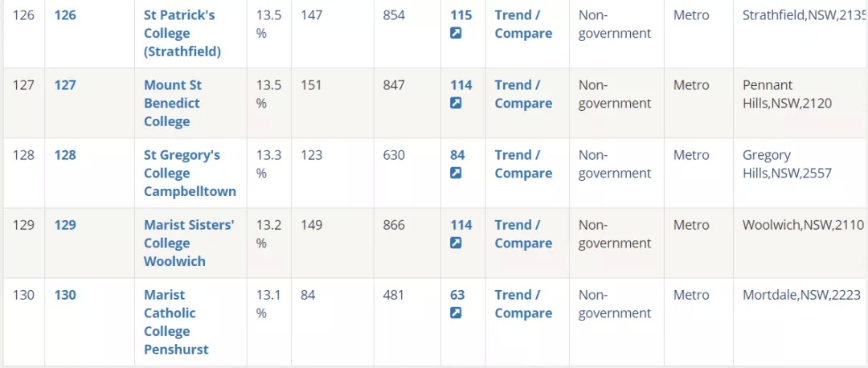Open external link icon for Marist Sisters' College

(456, 243)
